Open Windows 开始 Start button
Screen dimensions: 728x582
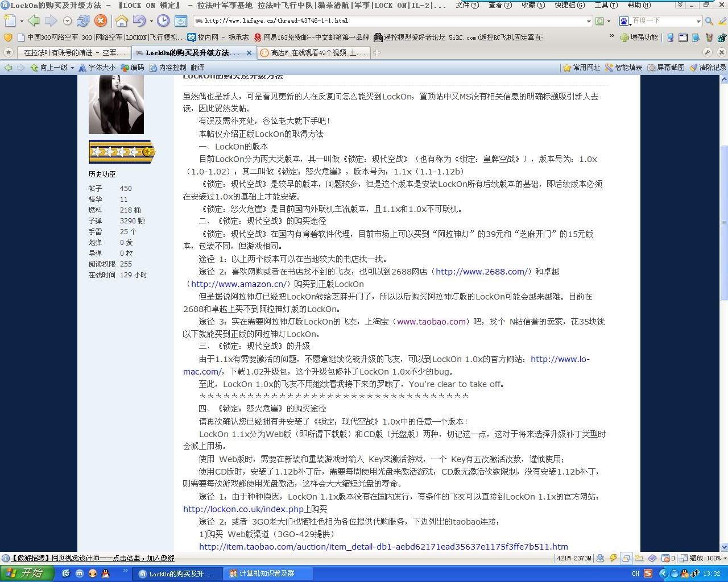tap(27, 573)
